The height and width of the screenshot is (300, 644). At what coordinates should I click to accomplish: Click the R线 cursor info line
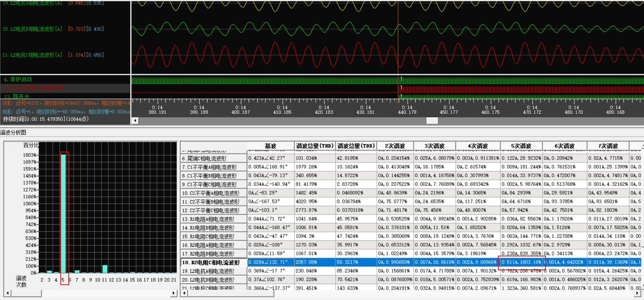[x=66, y=112]
